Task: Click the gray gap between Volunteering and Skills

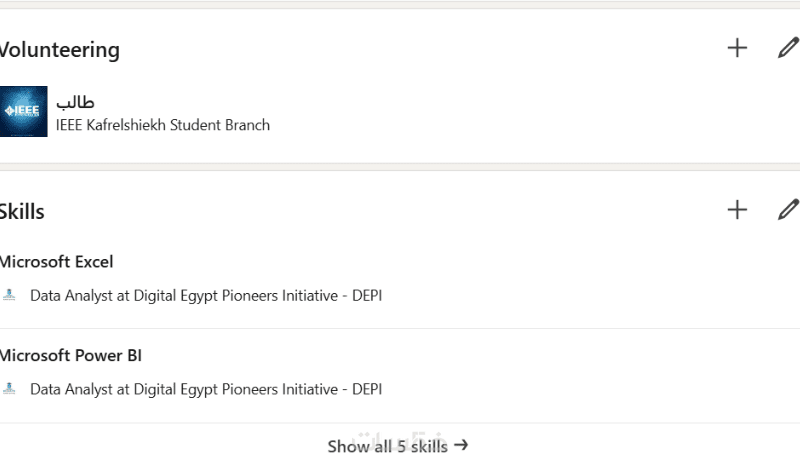Action: tap(400, 167)
